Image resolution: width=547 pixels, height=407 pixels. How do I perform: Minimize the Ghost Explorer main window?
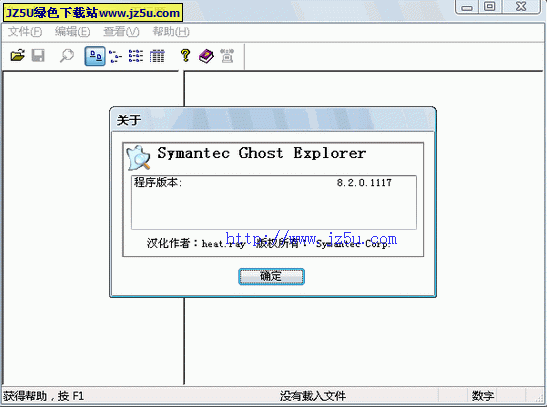(467, 7)
